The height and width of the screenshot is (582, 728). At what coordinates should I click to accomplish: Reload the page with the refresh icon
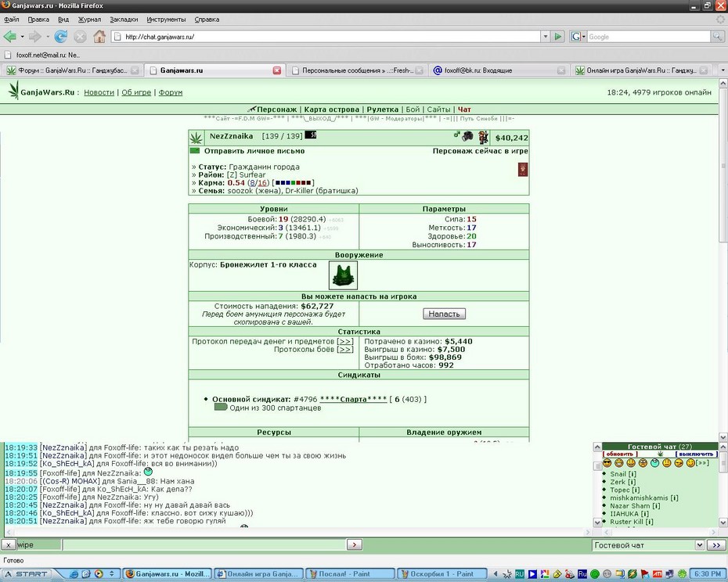61,36
